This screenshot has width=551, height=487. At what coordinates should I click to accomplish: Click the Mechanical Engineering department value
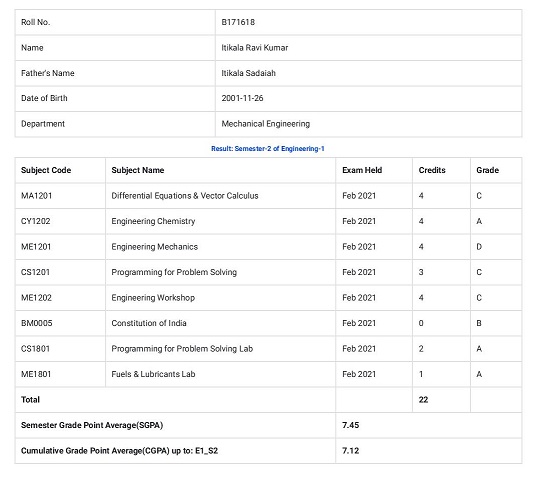pyautogui.click(x=266, y=124)
